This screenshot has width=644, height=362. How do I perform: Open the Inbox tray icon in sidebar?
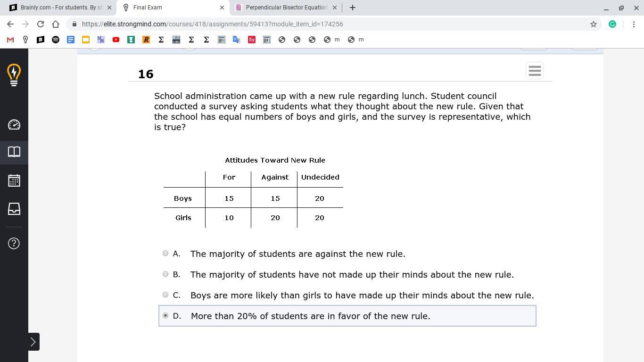coord(14,209)
